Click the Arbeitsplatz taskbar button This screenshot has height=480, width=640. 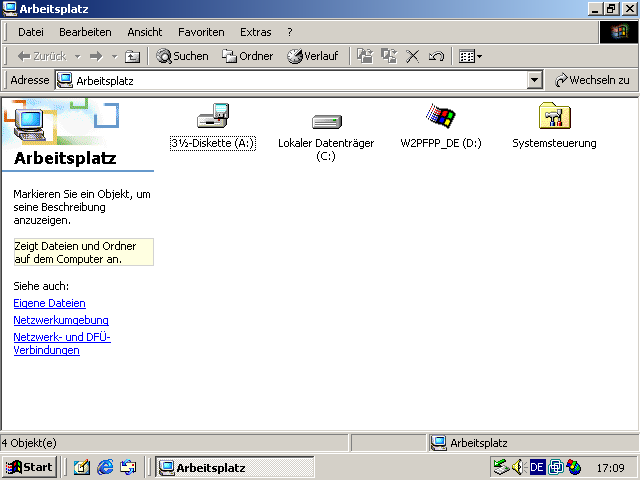point(234,467)
